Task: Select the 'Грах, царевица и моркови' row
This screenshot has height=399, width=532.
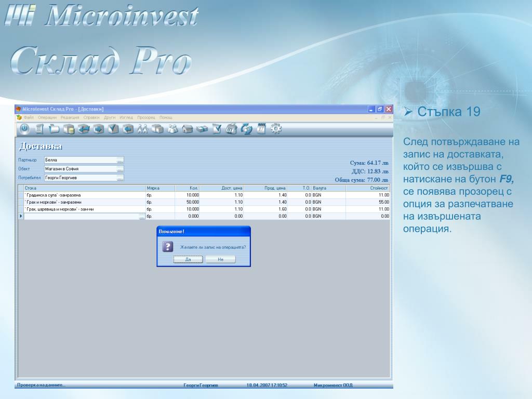Action: click(x=204, y=209)
